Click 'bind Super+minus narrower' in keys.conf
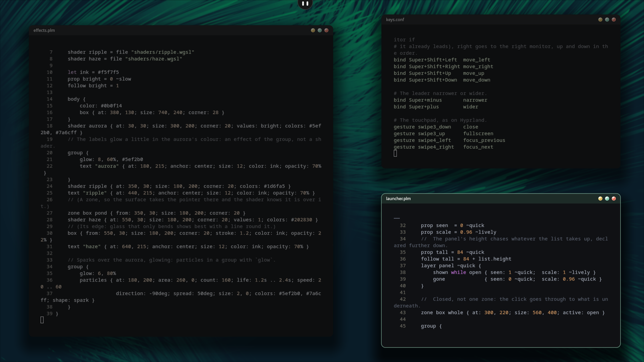 pyautogui.click(x=440, y=100)
